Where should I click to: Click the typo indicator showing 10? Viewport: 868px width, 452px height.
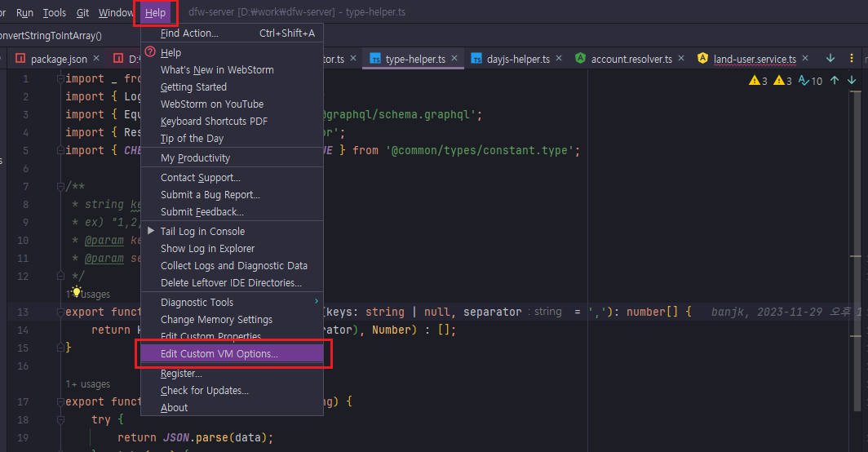click(810, 81)
